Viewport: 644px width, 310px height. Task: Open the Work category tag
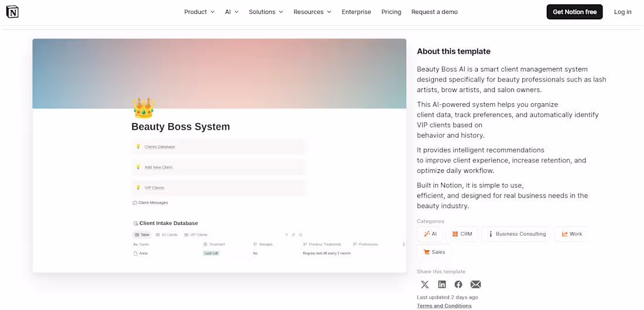571,234
